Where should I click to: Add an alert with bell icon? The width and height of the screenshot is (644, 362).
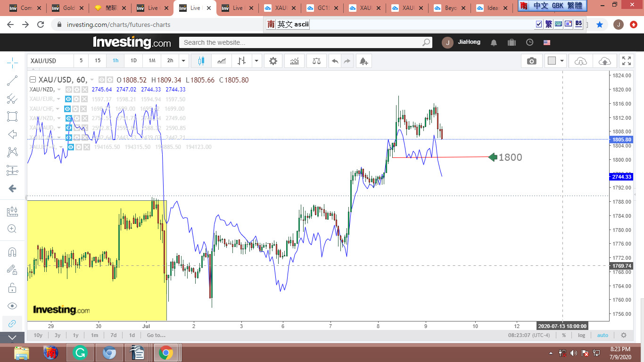point(363,61)
